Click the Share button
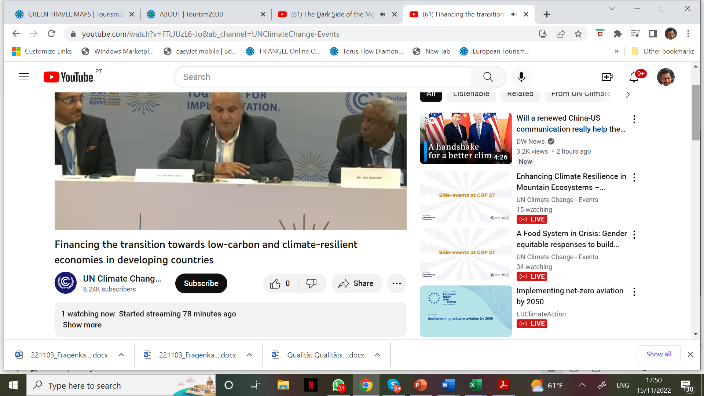The height and width of the screenshot is (396, 704). pyautogui.click(x=356, y=283)
